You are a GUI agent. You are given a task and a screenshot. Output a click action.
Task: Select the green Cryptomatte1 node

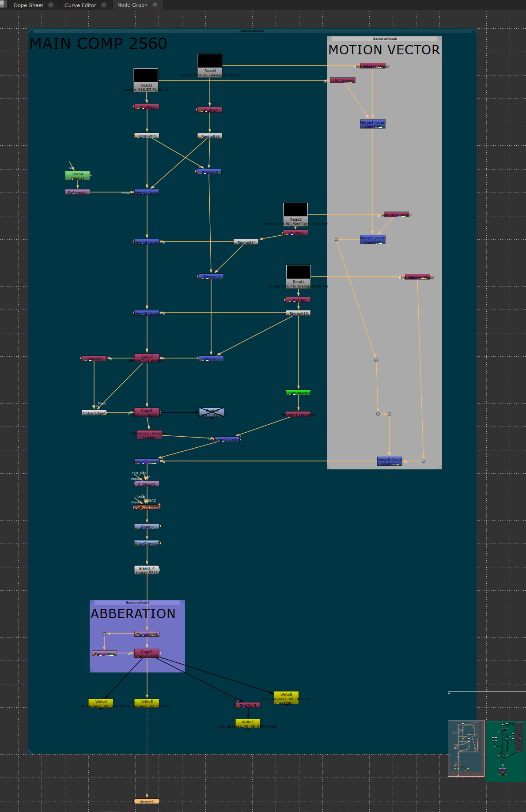(298, 393)
